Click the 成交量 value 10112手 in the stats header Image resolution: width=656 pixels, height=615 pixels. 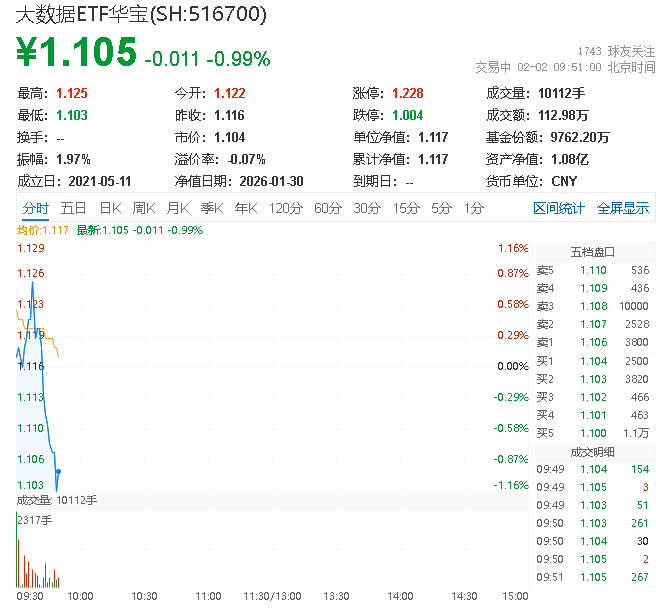[561, 93]
